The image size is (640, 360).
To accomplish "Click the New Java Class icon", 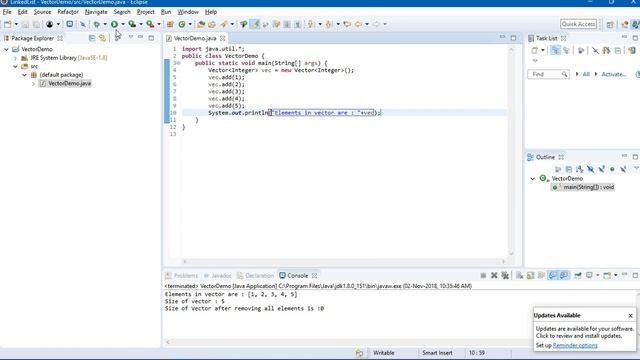I will (x=182, y=24).
